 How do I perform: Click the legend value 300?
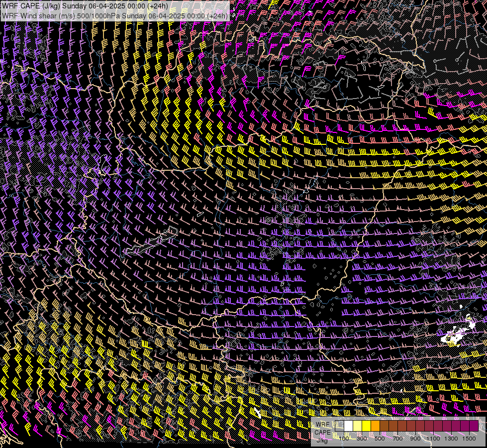click(x=362, y=439)
